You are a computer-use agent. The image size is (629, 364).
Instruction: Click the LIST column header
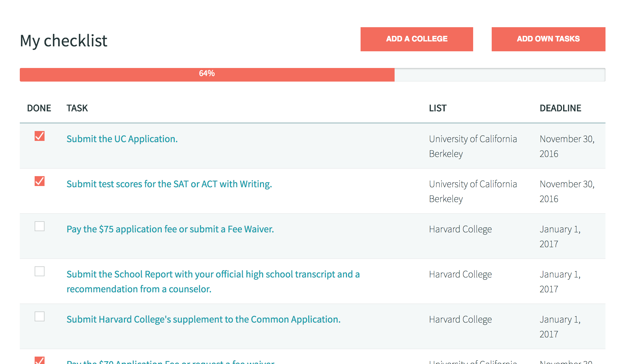pyautogui.click(x=438, y=108)
